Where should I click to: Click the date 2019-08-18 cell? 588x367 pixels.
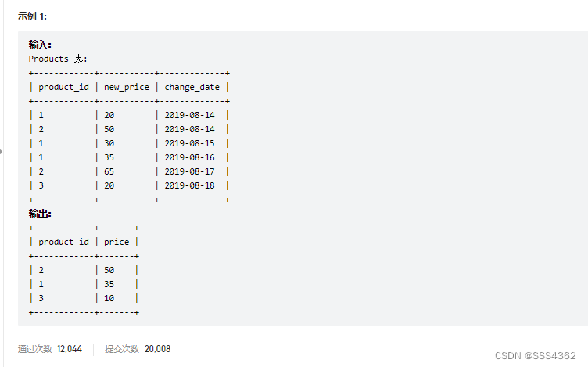click(189, 185)
